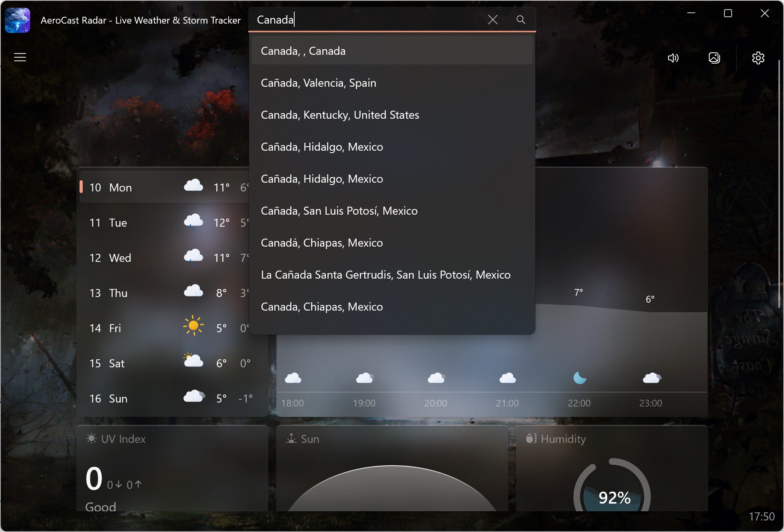Click the search magnifier icon
Image resolution: width=784 pixels, height=532 pixels.
(x=521, y=19)
